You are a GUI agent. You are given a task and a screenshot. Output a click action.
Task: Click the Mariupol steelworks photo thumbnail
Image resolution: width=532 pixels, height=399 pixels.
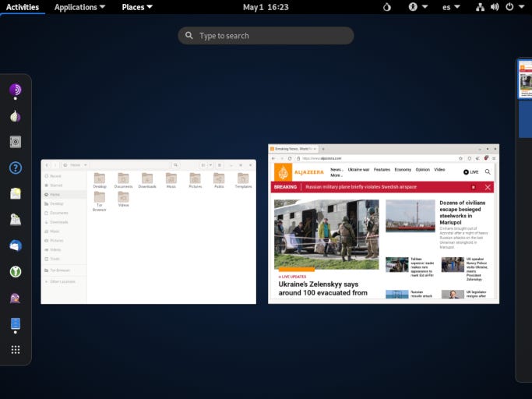click(x=410, y=216)
